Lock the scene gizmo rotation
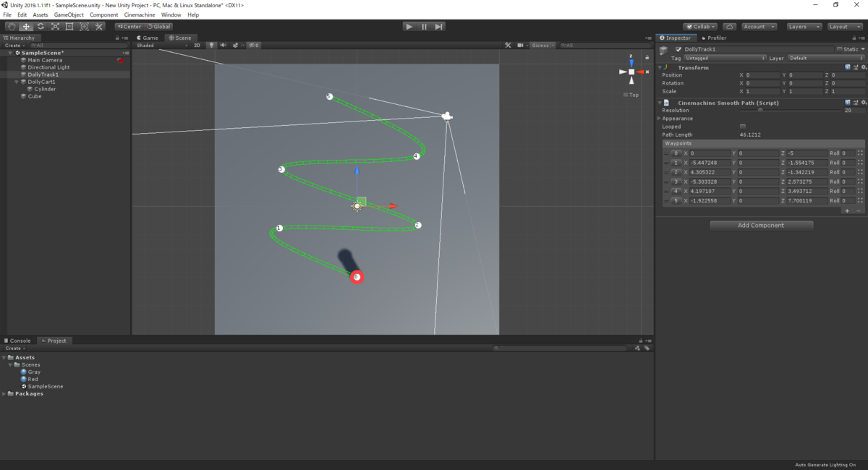The height and width of the screenshot is (470, 868). click(647, 57)
